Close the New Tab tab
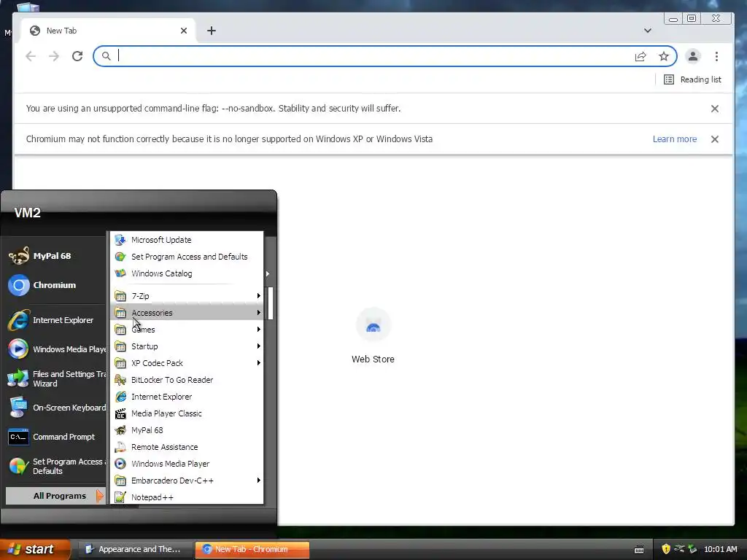Image resolution: width=747 pixels, height=560 pixels. pyautogui.click(x=184, y=31)
